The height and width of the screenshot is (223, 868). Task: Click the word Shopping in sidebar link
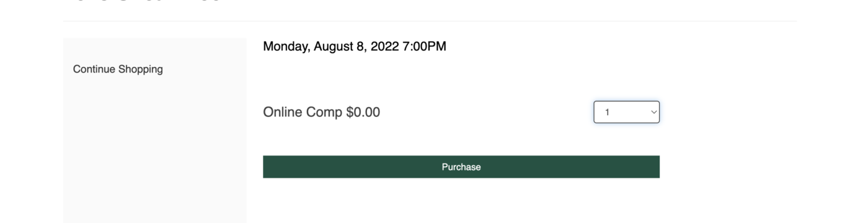point(141,69)
